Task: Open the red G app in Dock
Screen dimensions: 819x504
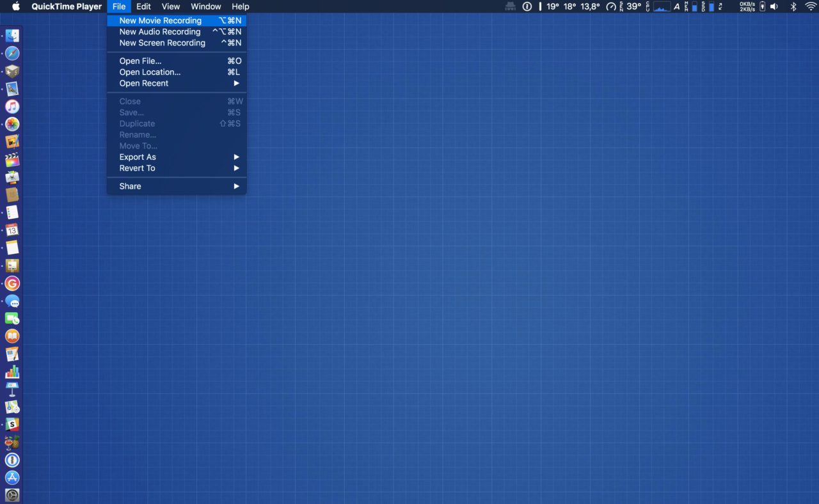Action: coord(12,283)
